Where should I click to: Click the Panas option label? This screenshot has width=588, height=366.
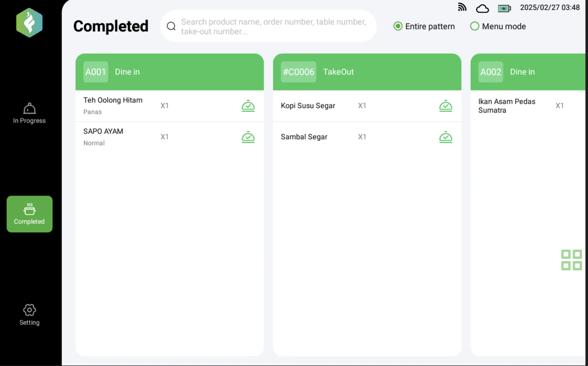(92, 112)
